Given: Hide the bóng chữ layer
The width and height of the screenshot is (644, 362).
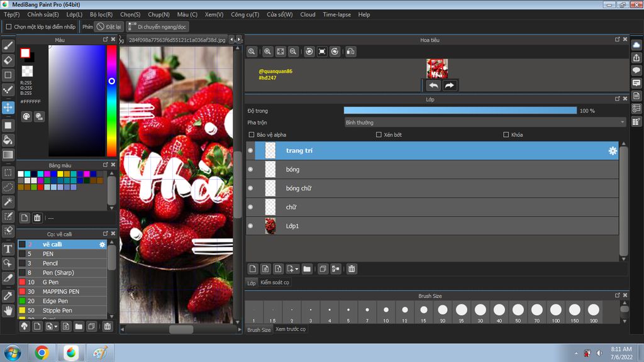Looking at the screenshot, I should (x=250, y=189).
